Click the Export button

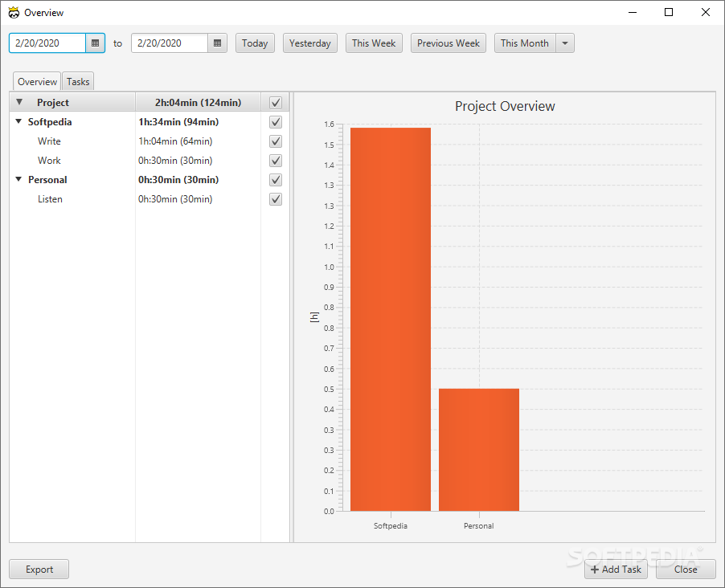[x=39, y=570]
